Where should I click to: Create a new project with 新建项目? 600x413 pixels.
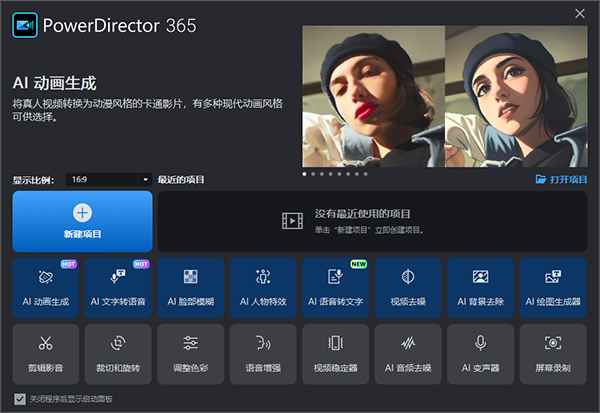point(82,221)
